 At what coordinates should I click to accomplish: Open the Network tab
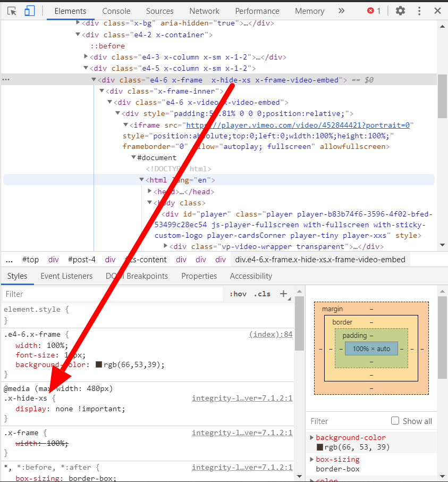[x=204, y=11]
